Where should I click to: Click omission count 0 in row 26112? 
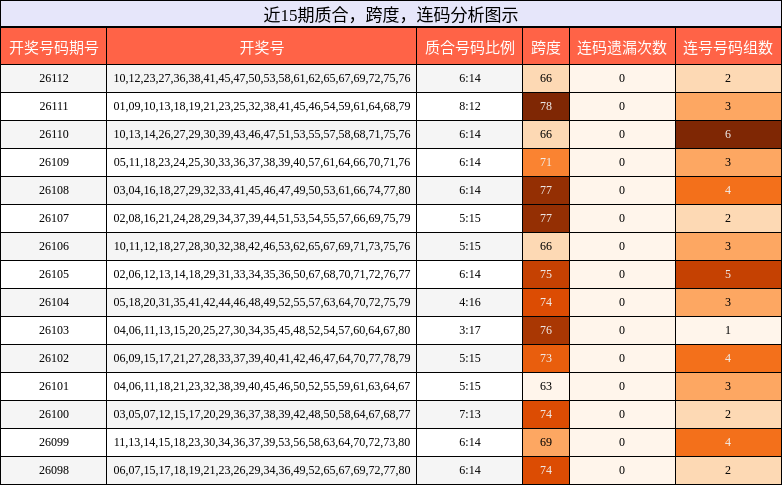pos(622,78)
